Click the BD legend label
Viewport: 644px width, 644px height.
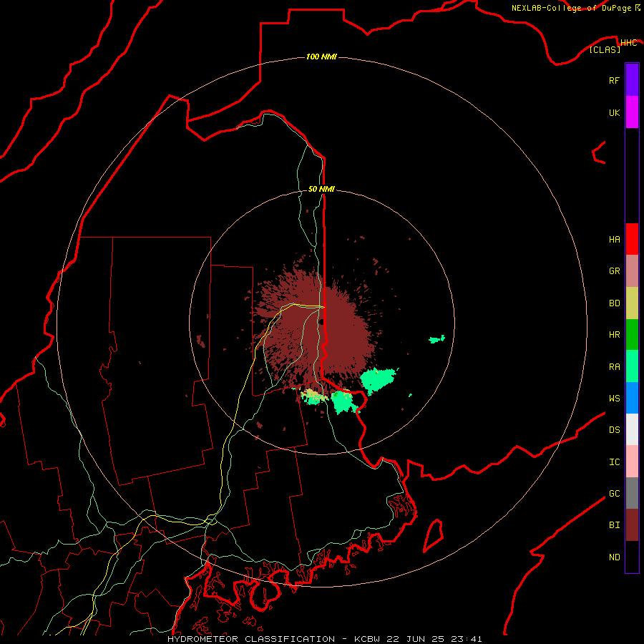(614, 303)
